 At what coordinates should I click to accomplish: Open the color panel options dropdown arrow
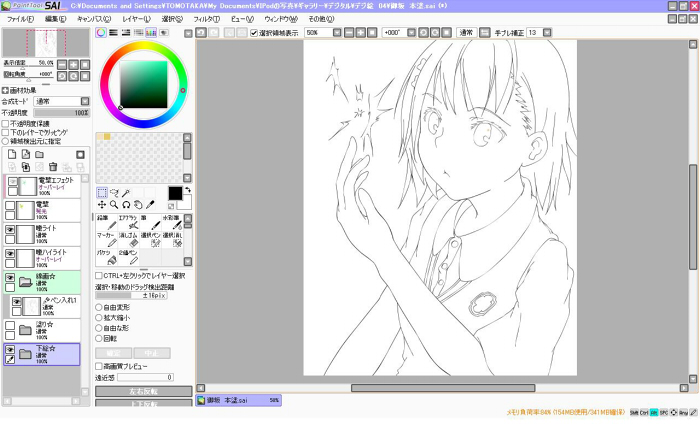188,33
